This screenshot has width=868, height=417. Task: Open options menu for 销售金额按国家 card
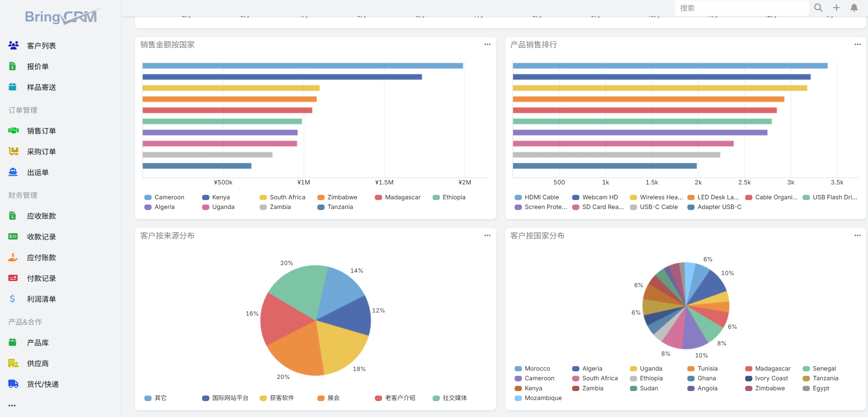pyautogui.click(x=487, y=44)
